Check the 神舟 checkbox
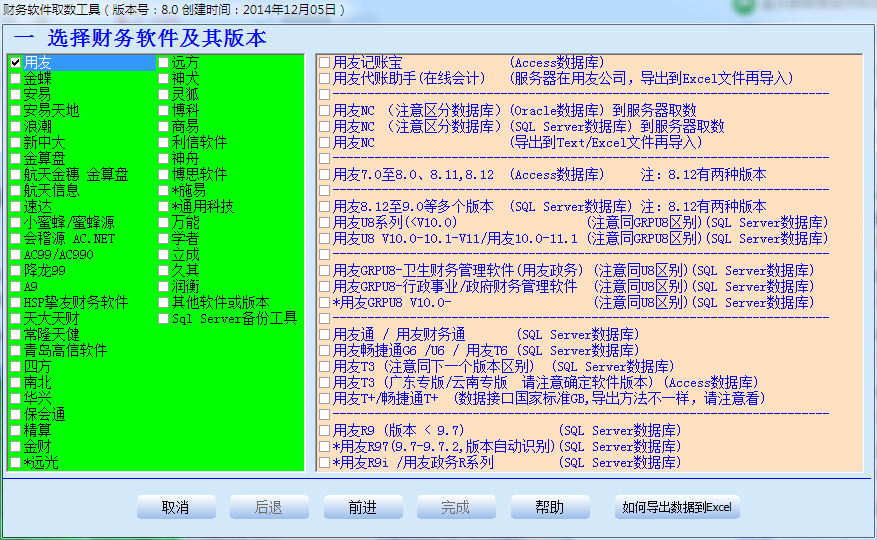The width and height of the screenshot is (877, 540). point(163,159)
